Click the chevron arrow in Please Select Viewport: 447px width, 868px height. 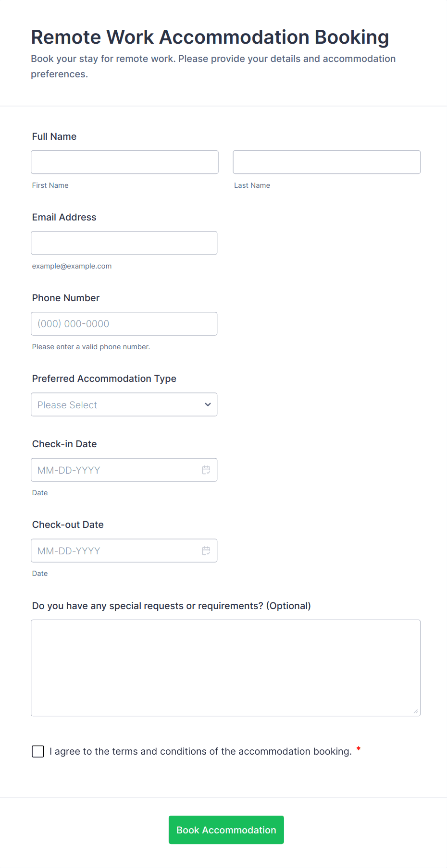point(208,404)
